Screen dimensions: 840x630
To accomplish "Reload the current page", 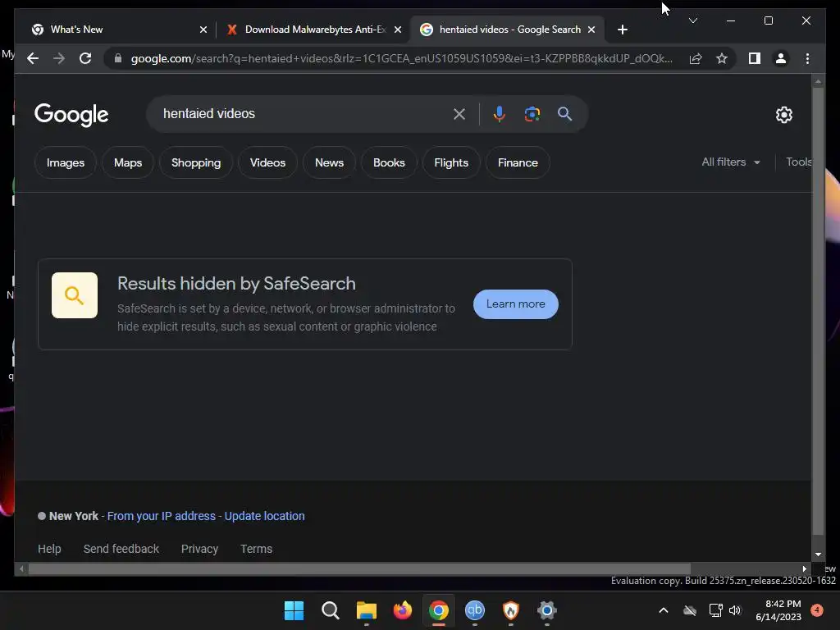I will pyautogui.click(x=85, y=58).
